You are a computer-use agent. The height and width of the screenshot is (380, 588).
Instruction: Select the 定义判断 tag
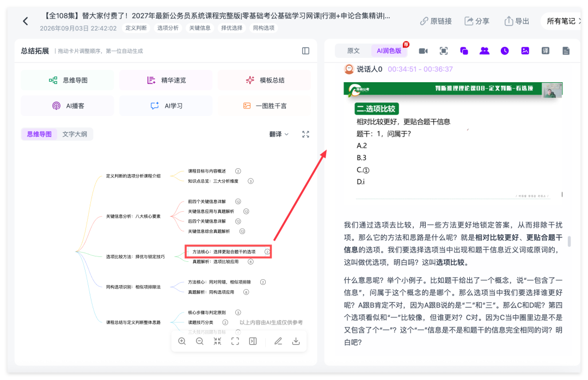[x=136, y=28]
